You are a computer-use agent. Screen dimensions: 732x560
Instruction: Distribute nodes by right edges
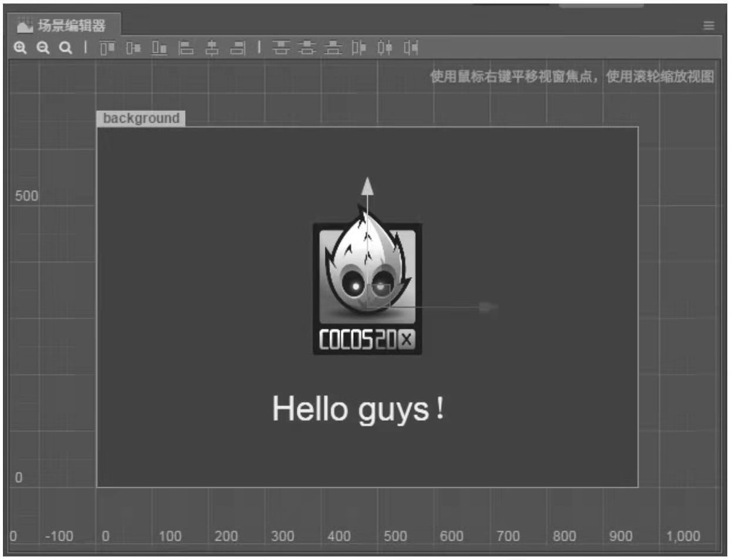pyautogui.click(x=411, y=48)
